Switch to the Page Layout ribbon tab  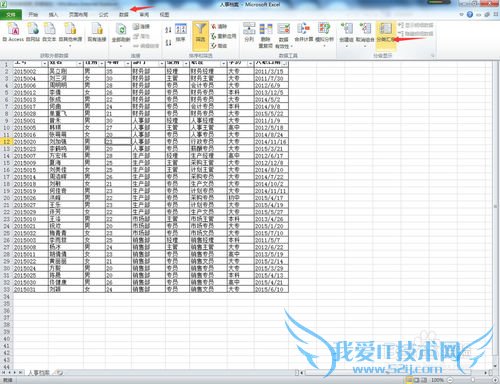coord(78,15)
